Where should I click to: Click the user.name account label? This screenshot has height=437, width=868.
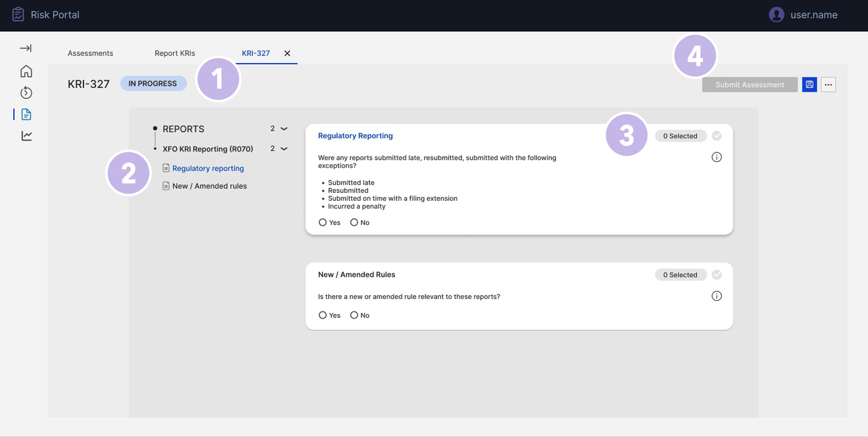tap(814, 15)
